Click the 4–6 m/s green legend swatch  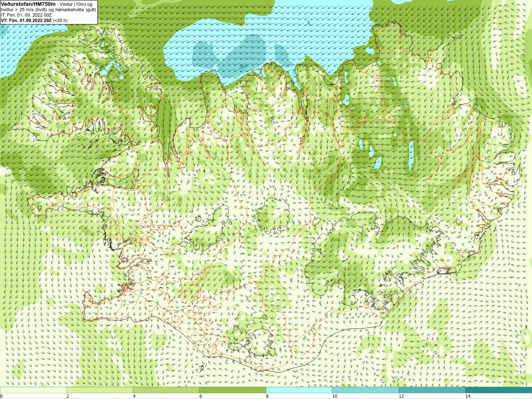click(166, 390)
